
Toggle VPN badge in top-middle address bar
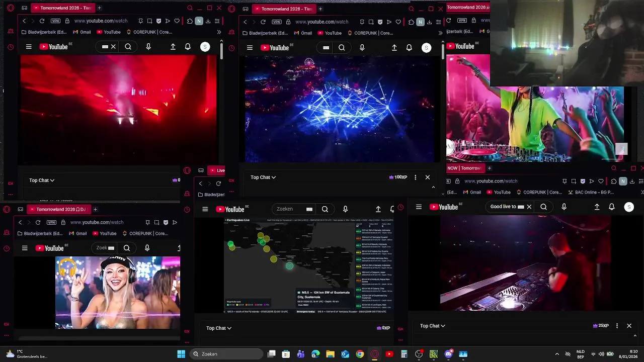point(276,22)
